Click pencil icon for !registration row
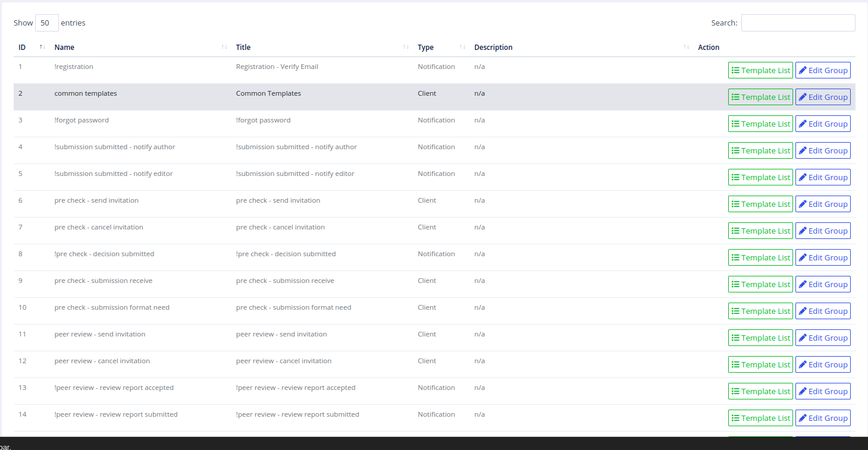This screenshot has width=868, height=450. 803,70
